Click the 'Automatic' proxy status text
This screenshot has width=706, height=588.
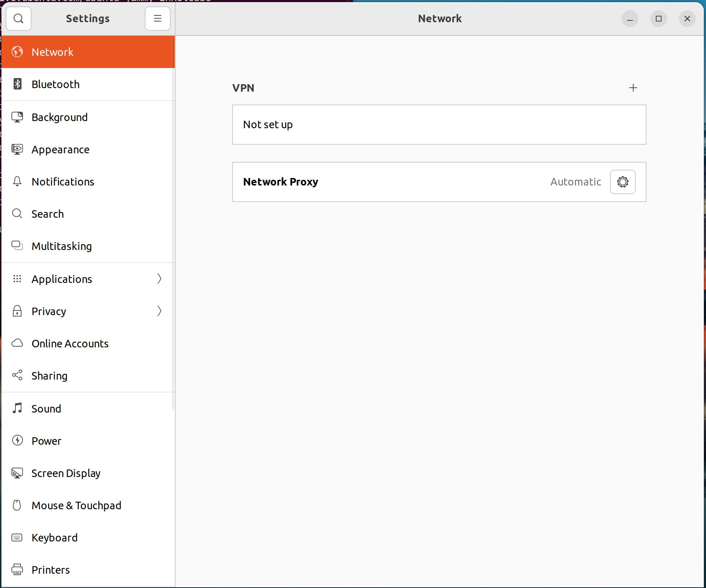tap(576, 182)
